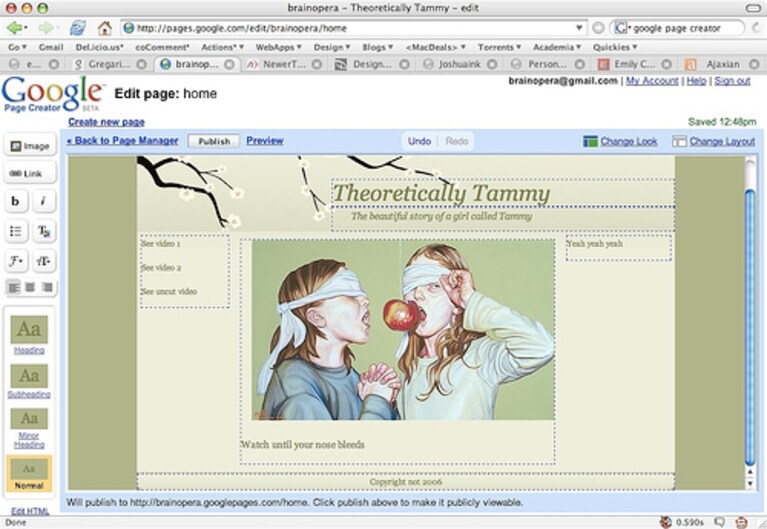Align text left
This screenshot has width=767, height=529.
pos(14,287)
